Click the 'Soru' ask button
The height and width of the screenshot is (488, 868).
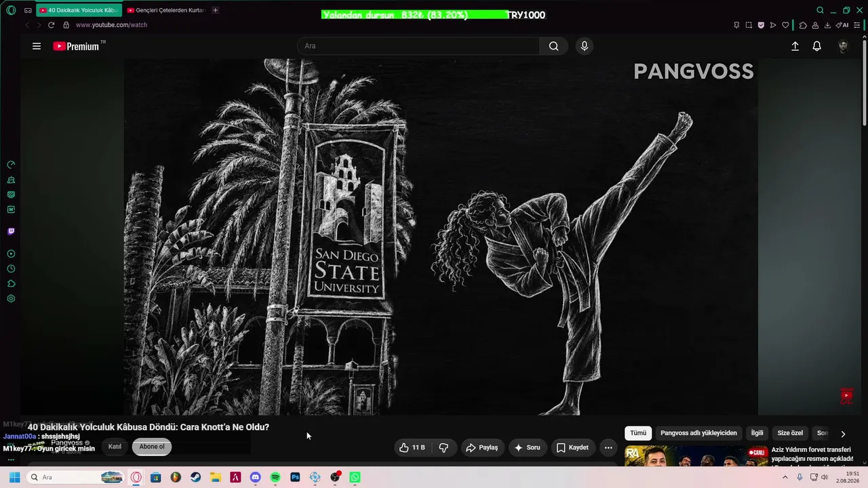point(527,447)
